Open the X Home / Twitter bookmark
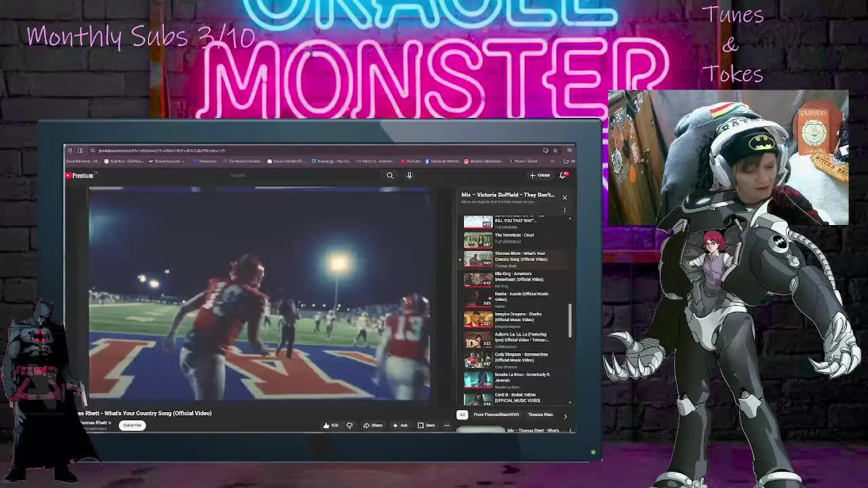Screen dimensions: 868x488 coord(524,161)
